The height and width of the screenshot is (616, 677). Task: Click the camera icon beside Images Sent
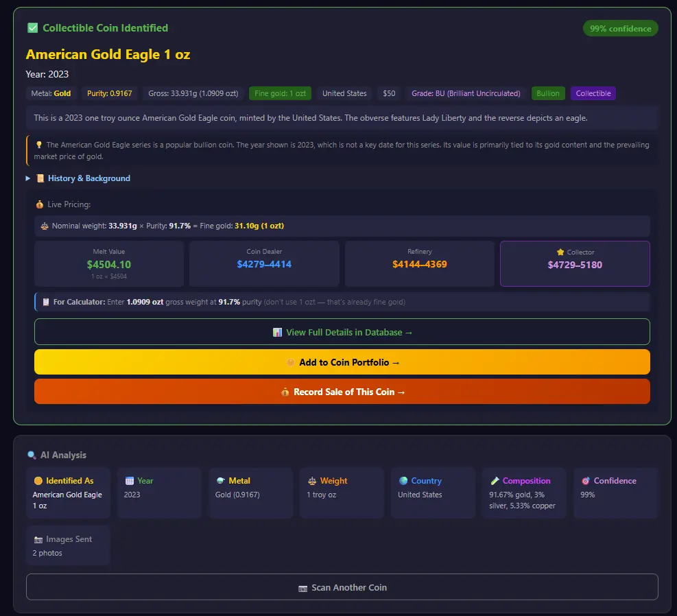click(38, 539)
